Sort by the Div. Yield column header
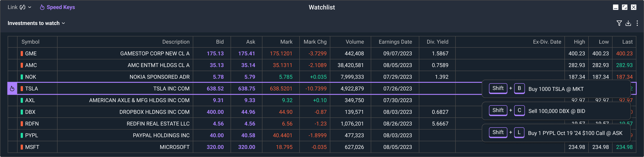The height and width of the screenshot is (157, 644). [x=437, y=42]
